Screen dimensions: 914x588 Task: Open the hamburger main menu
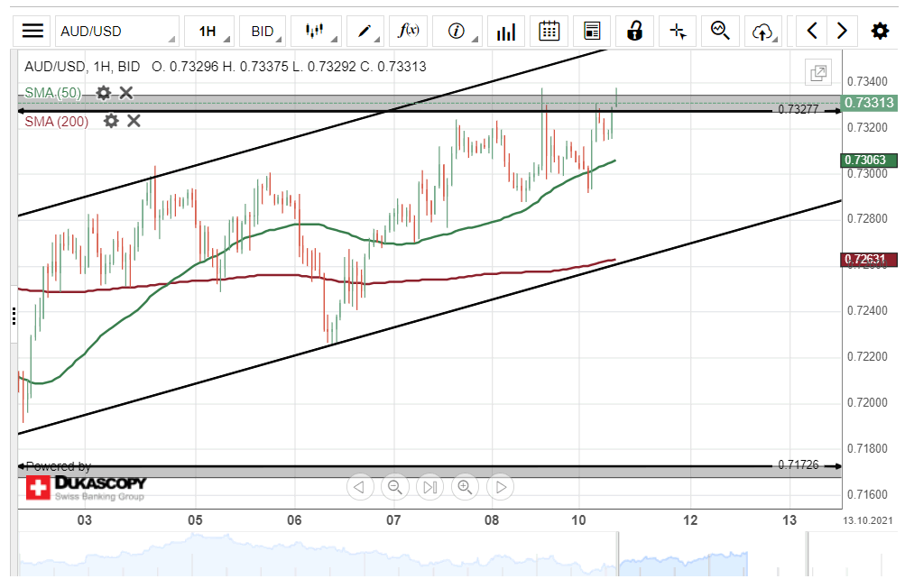pos(32,31)
